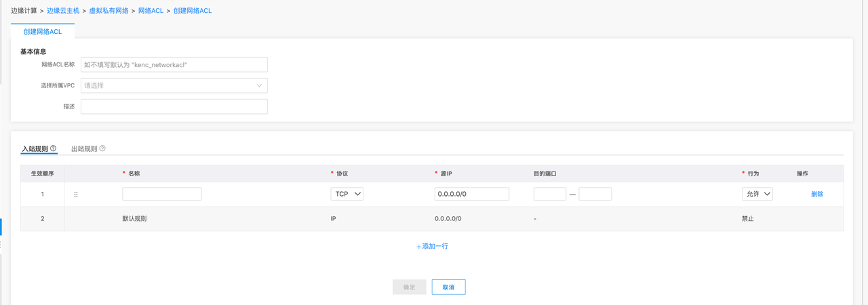Navigate to 网络ACL breadcrumb link
The image size is (868, 305).
(151, 11)
